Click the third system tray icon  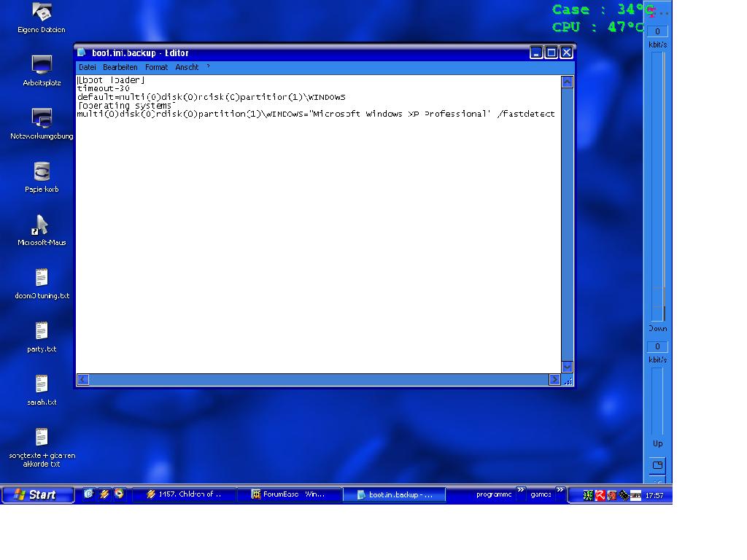pos(612,496)
